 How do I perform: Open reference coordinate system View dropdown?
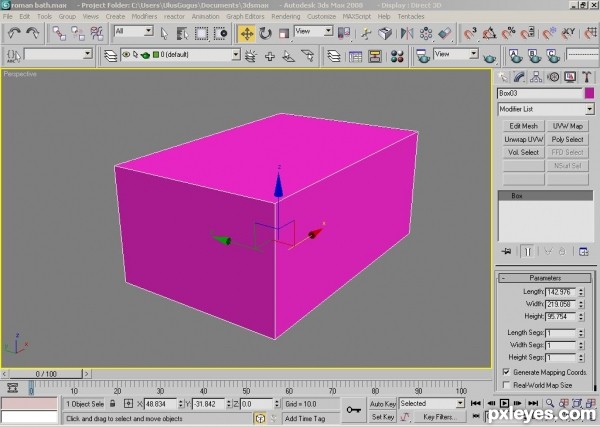[313, 31]
